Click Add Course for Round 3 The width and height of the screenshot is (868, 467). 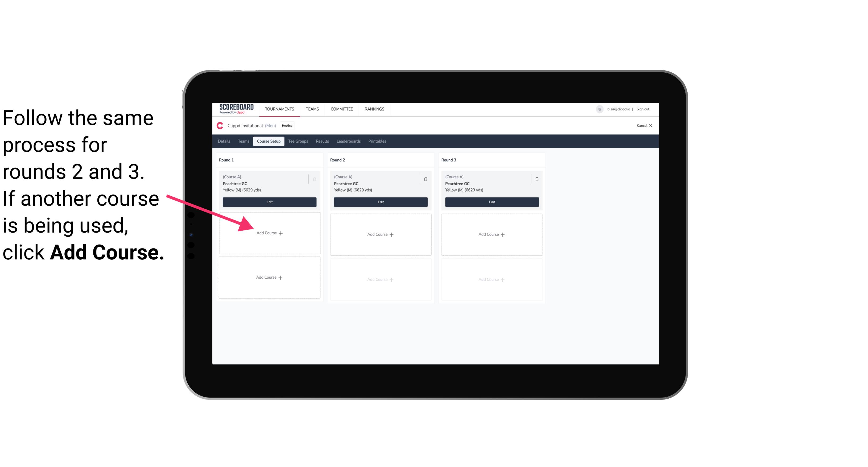point(491,234)
